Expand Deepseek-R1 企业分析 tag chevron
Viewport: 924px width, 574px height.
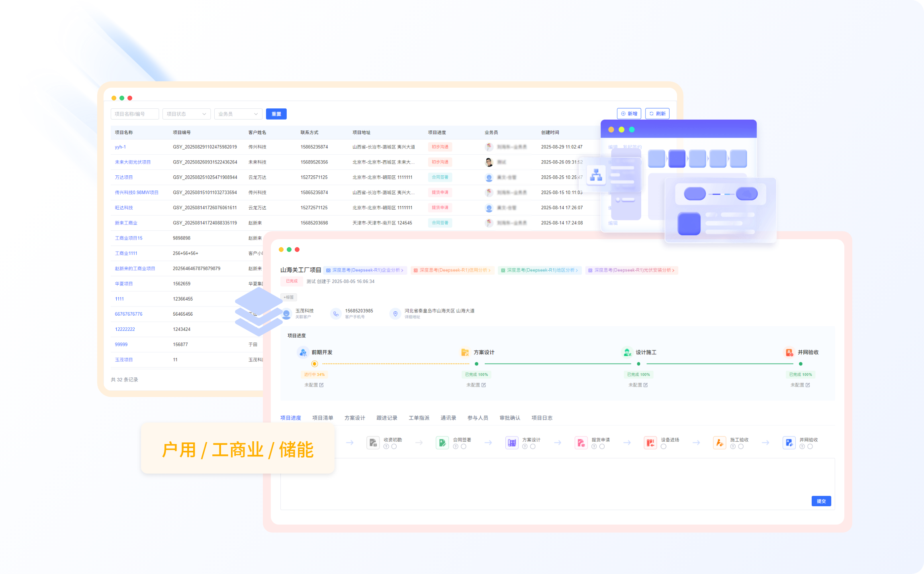click(x=403, y=270)
